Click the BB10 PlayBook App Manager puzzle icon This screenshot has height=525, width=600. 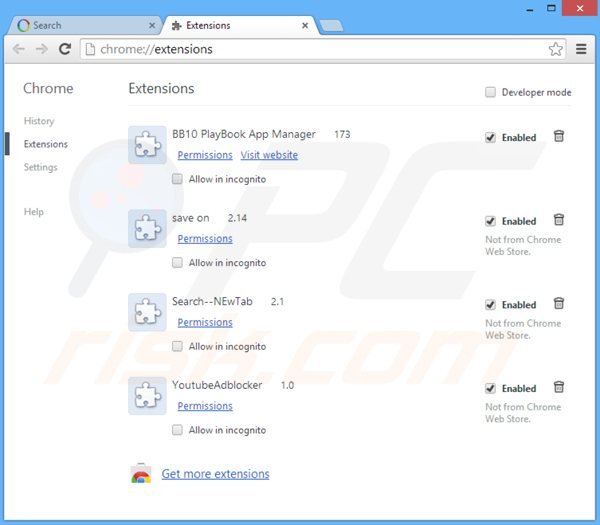click(147, 145)
